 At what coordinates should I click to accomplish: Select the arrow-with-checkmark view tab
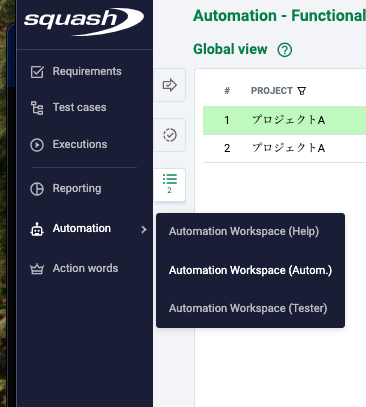(170, 85)
